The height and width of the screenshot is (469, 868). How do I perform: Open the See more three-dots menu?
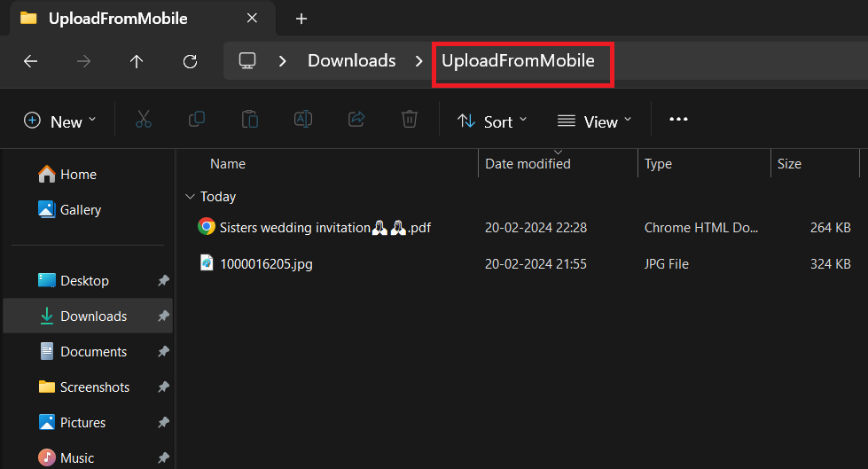[678, 120]
